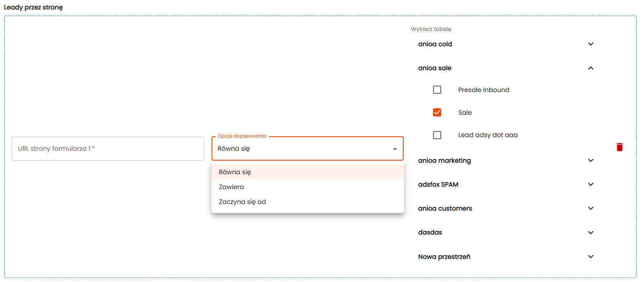644x282 pixels.
Task: Expand the anioa cold chevron
Action: click(591, 44)
